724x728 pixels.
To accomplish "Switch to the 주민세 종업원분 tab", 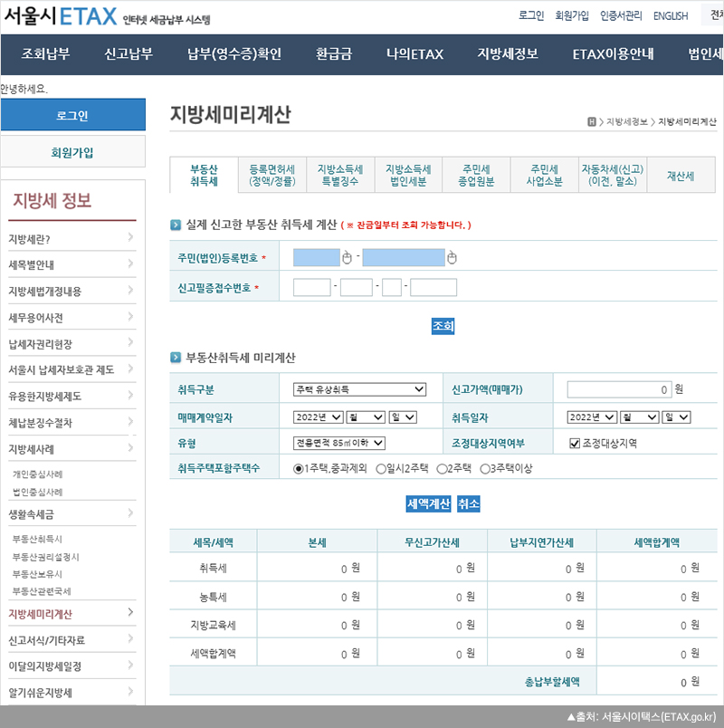I will 477,175.
